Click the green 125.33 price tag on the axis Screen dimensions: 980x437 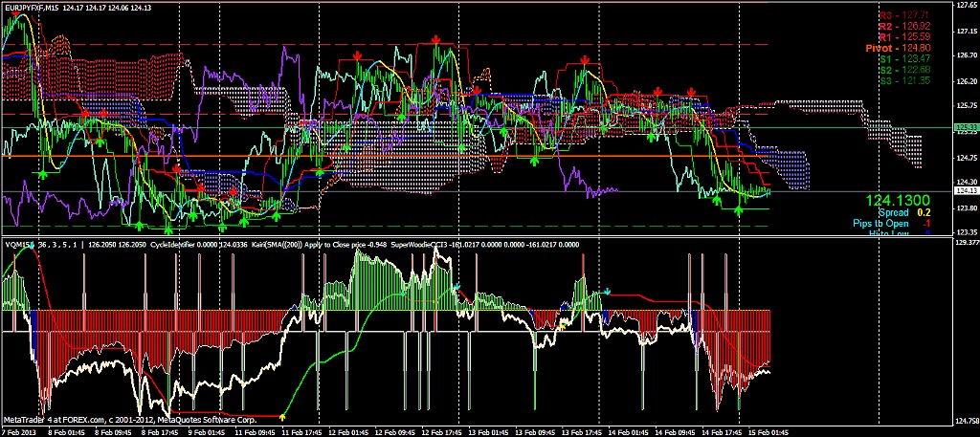966,126
